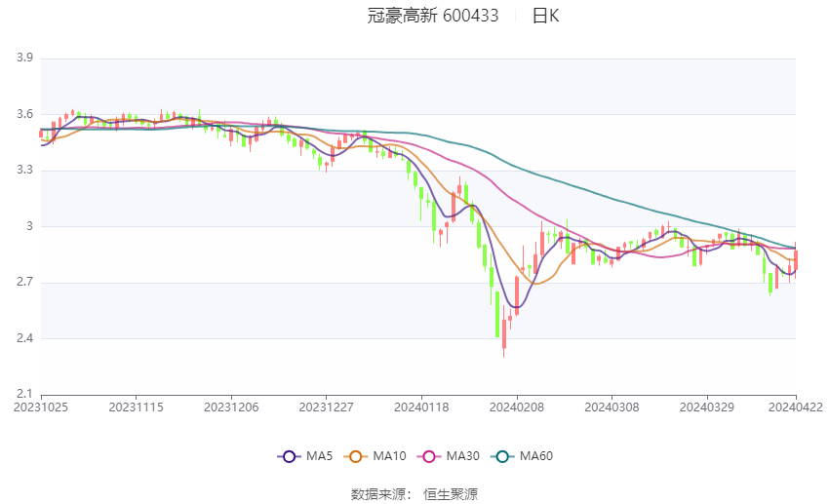829x504 pixels.
Task: Select the 日K chart period label
Action: [x=545, y=16]
